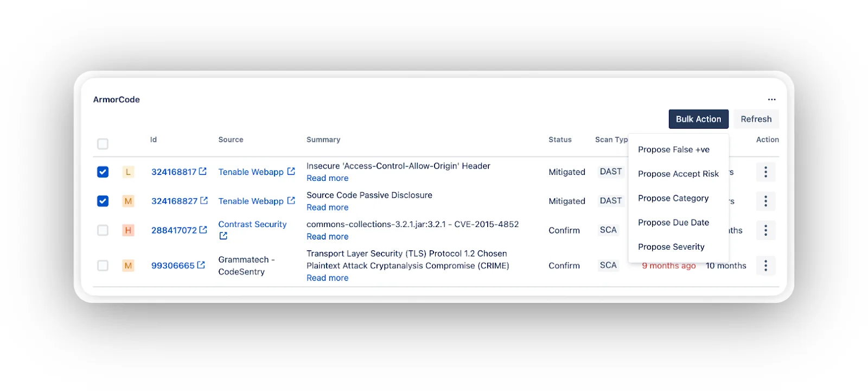Open finding ID 324168827 link

[174, 201]
